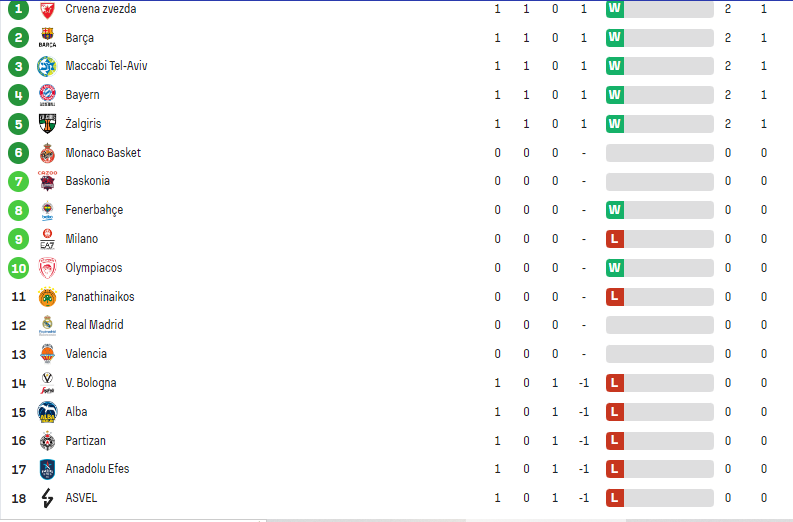Click the Fenerbahçe club logo

[47, 210]
